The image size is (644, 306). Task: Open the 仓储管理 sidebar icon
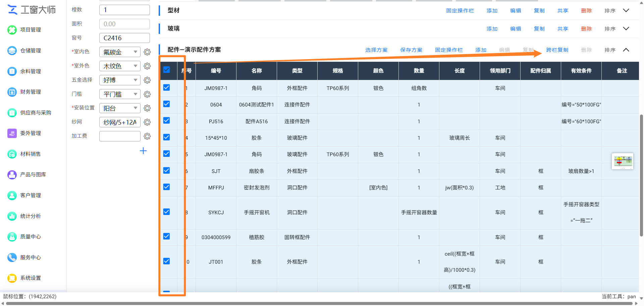12,51
